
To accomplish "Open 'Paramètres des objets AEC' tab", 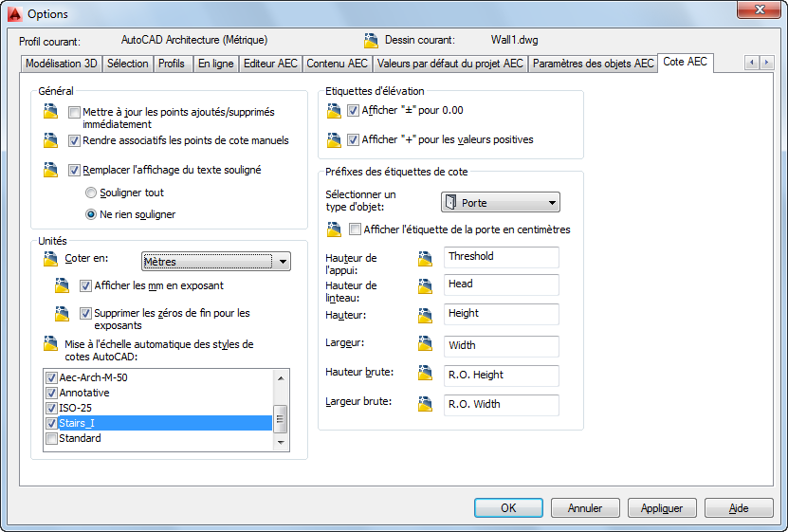I will click(593, 64).
